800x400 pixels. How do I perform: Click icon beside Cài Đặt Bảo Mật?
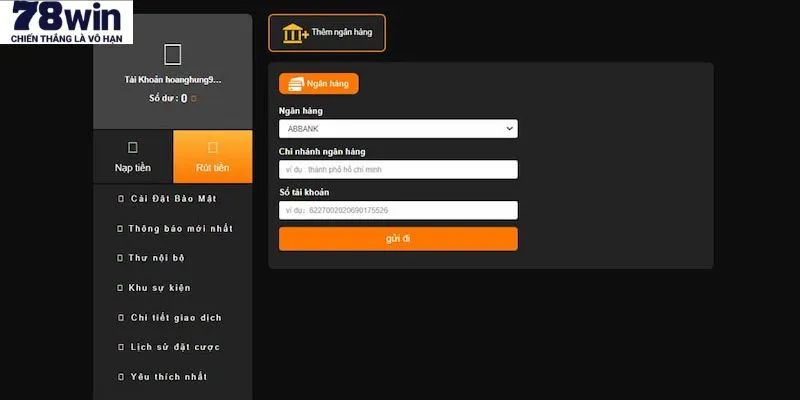pyautogui.click(x=120, y=198)
